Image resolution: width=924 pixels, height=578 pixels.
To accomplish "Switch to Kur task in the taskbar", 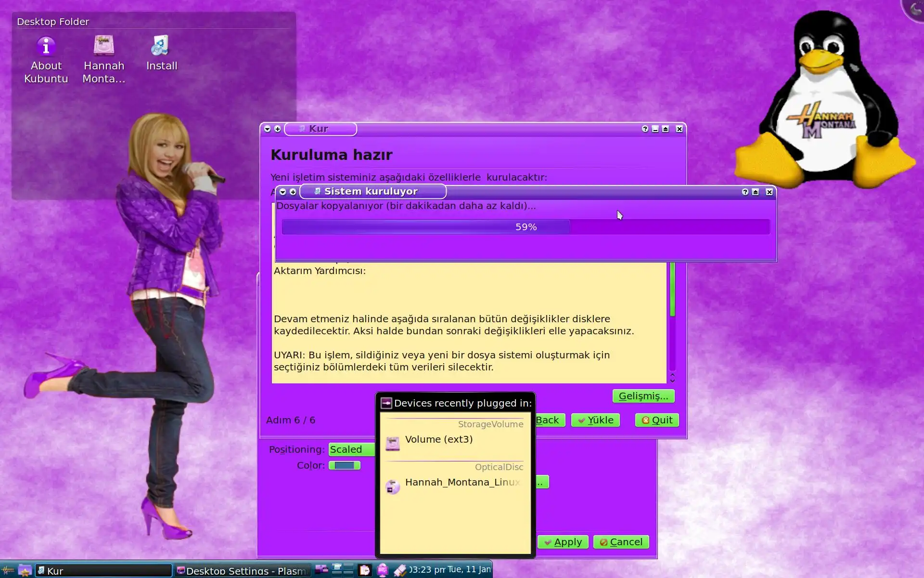I will pos(103,571).
